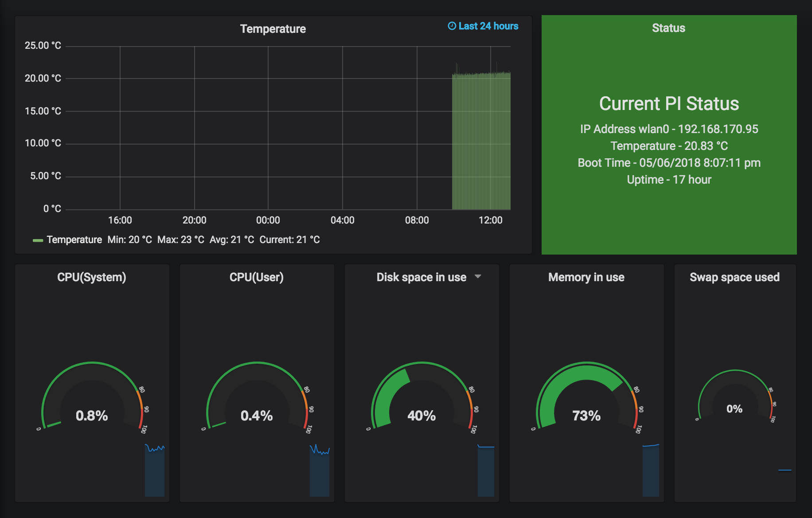Click the Boot Time status line
Screen dimensions: 812x518
(669, 163)
